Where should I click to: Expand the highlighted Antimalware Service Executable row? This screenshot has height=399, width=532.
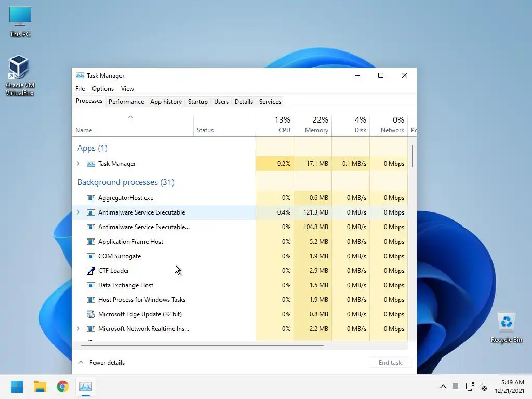click(78, 212)
